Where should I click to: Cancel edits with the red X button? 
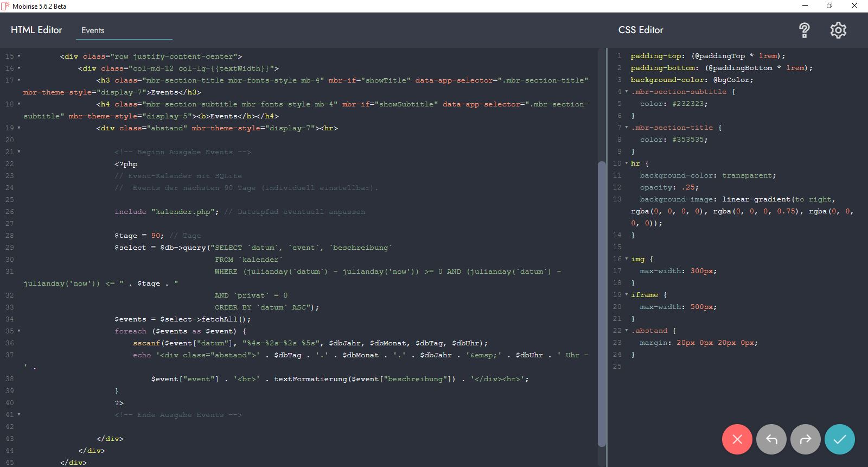737,439
